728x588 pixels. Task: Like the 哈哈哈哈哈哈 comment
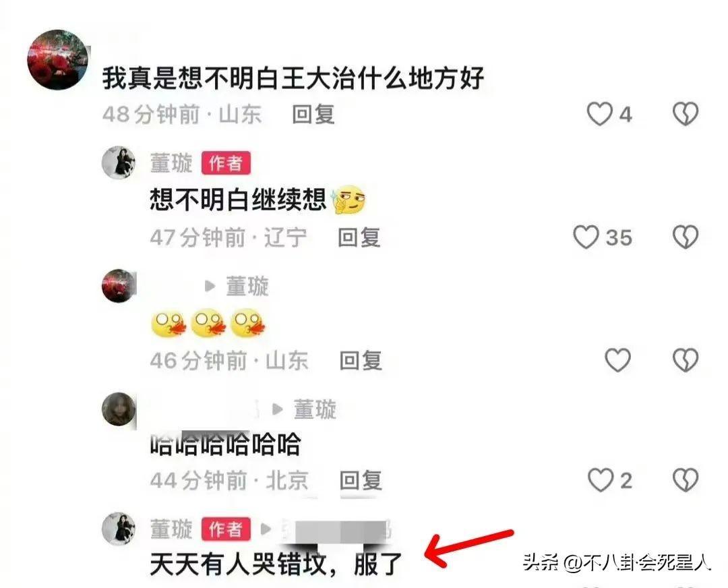(x=601, y=480)
